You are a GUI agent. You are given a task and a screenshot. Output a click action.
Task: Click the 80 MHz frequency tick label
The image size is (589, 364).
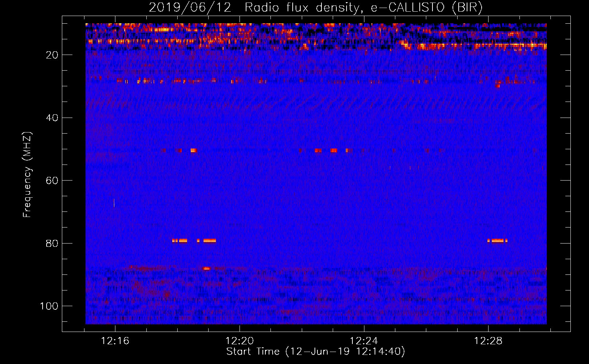pyautogui.click(x=52, y=244)
